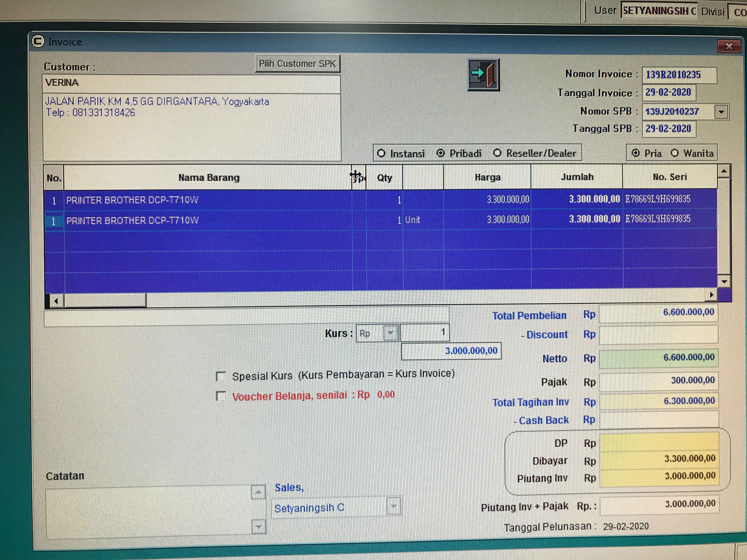Expand the Kurs currency dropdown

391,333
